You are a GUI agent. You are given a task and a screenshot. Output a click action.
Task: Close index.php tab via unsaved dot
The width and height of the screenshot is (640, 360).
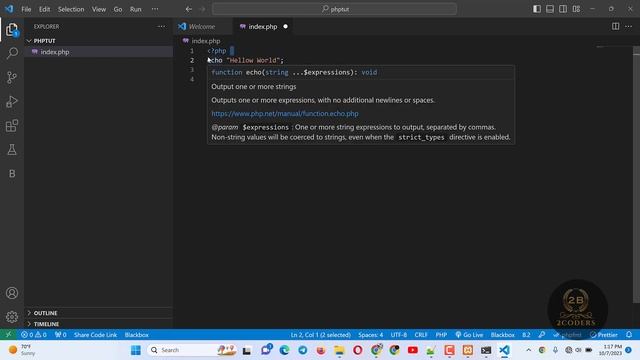pyautogui.click(x=285, y=27)
